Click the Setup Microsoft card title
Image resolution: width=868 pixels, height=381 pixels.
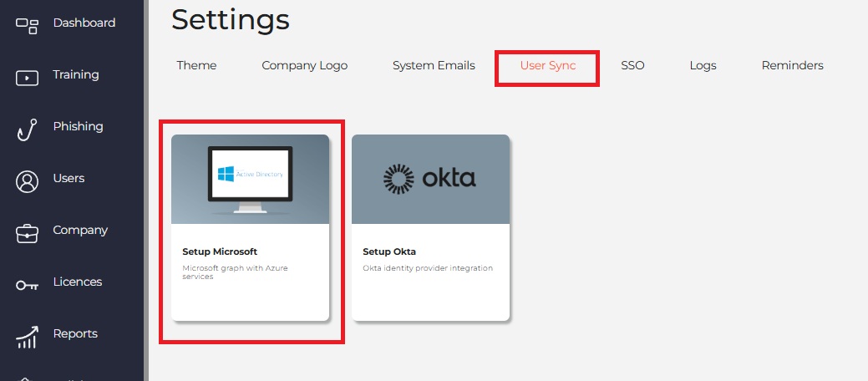coord(220,252)
